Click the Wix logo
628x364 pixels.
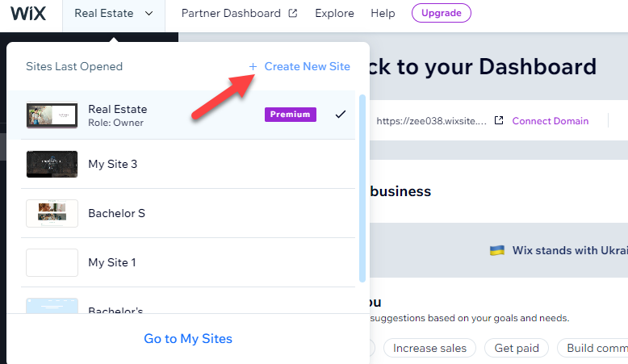pos(27,13)
